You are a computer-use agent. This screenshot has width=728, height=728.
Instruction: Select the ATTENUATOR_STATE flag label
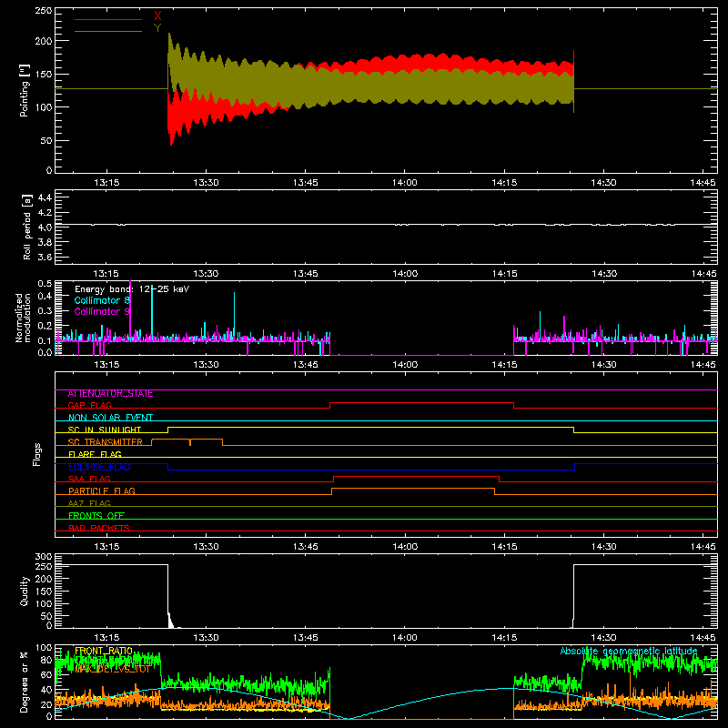(x=110, y=394)
